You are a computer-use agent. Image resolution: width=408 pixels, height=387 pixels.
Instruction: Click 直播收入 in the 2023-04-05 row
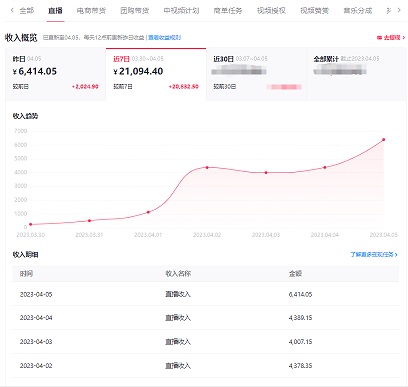point(178,294)
